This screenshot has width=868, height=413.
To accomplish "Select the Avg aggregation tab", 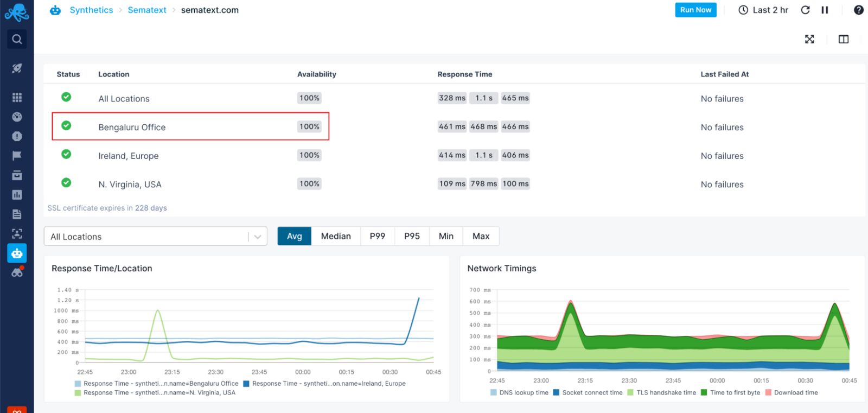I will point(295,236).
